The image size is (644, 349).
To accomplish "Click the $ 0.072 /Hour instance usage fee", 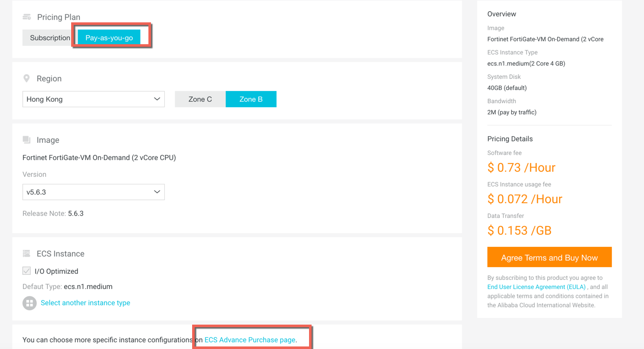I will coord(525,199).
